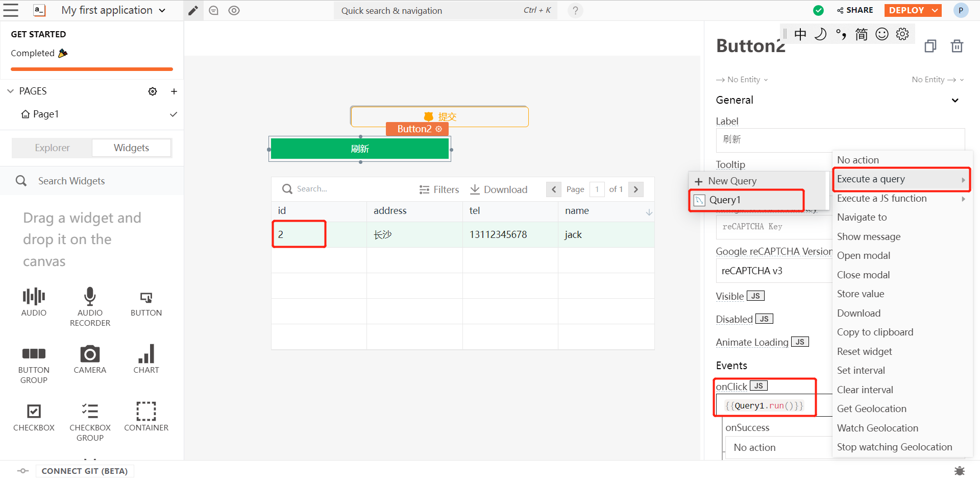
Task: Delete Button2 widget with trash icon
Action: (957, 46)
